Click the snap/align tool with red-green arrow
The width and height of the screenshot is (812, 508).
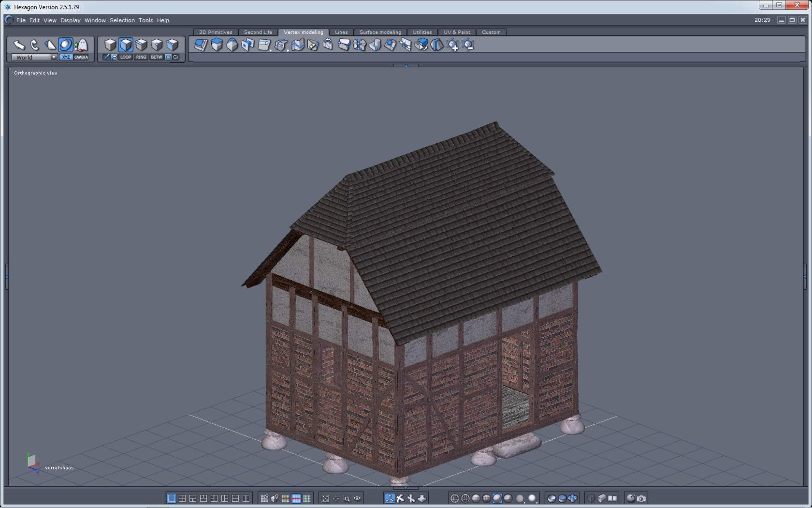click(81, 45)
